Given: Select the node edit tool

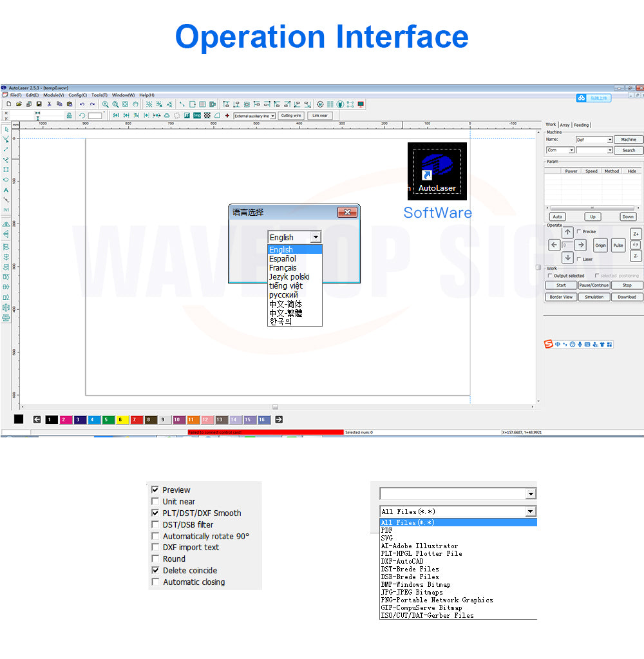Looking at the screenshot, I should coord(6,140).
